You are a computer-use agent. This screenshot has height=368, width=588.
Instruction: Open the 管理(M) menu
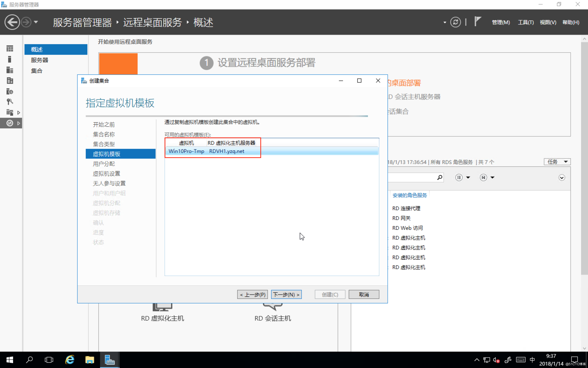pyautogui.click(x=501, y=22)
